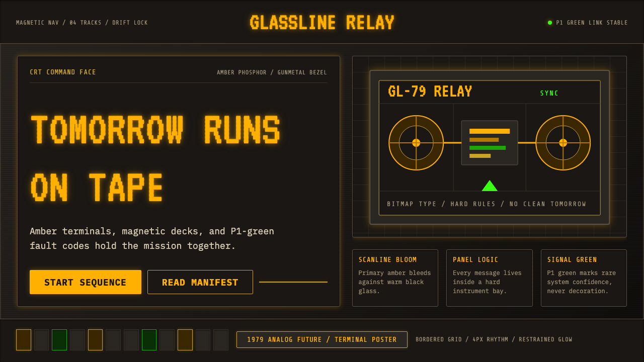Click the green SYNC indicator
Screen dimensions: 644x362
click(x=549, y=94)
